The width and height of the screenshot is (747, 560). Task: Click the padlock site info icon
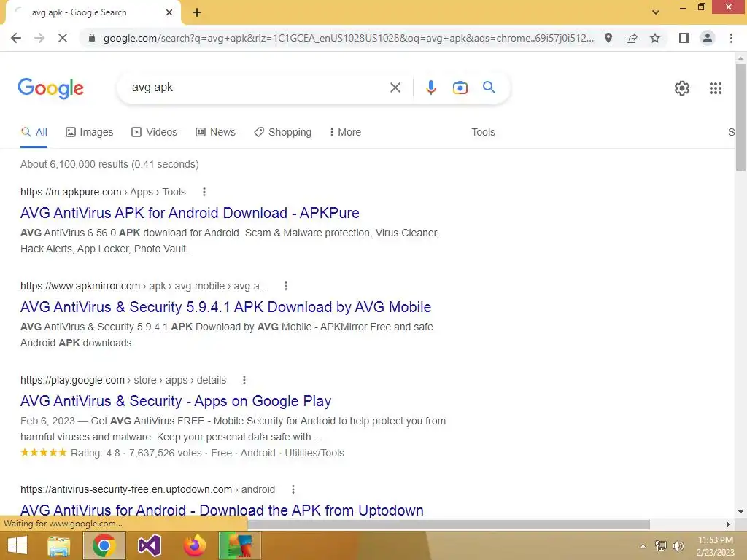[92, 38]
